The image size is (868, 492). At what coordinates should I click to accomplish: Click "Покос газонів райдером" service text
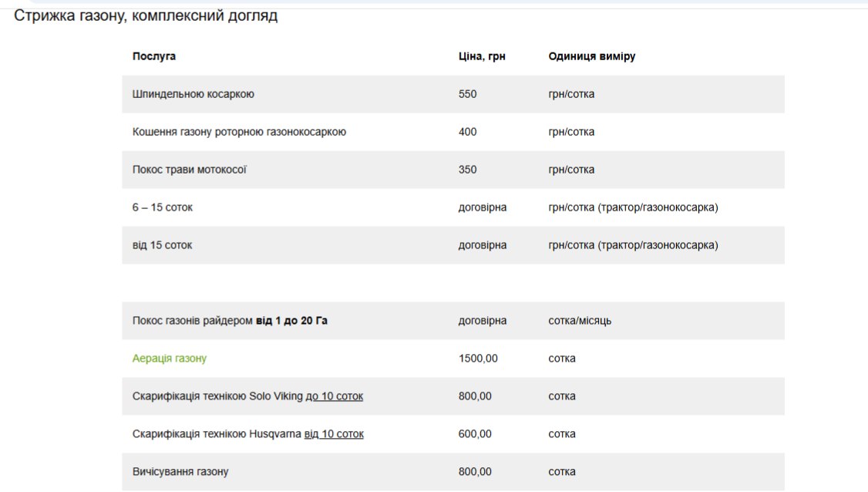193,321
